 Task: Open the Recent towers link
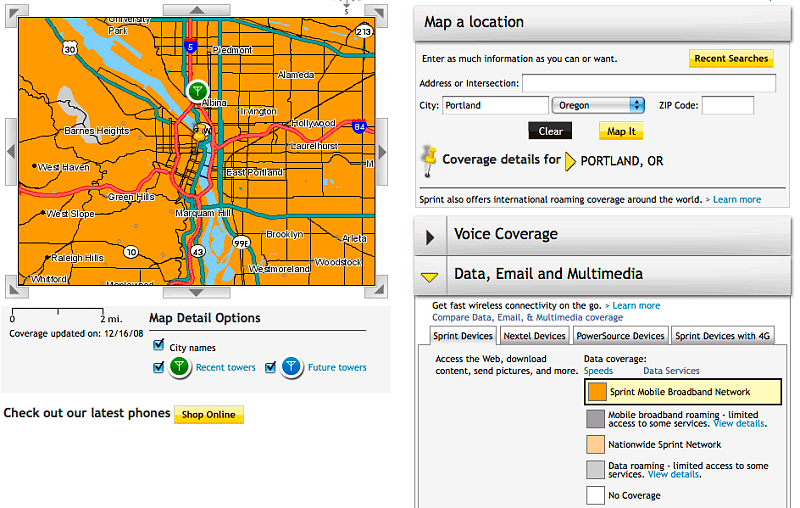point(226,367)
